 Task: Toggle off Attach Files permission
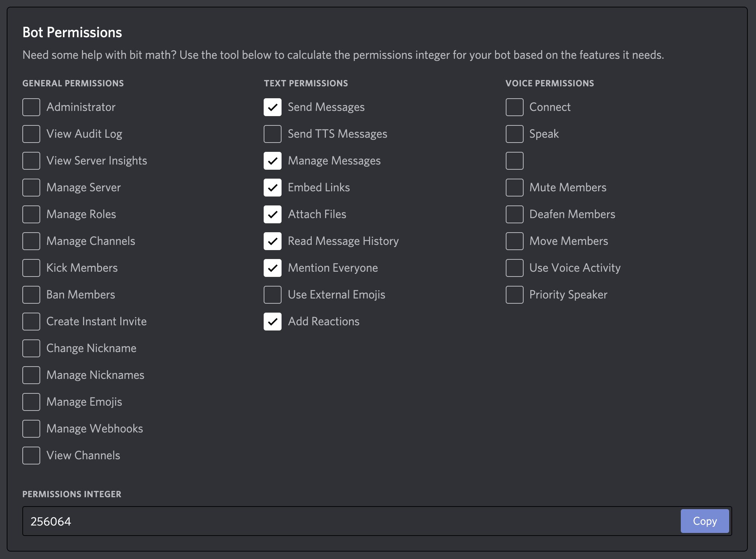273,214
